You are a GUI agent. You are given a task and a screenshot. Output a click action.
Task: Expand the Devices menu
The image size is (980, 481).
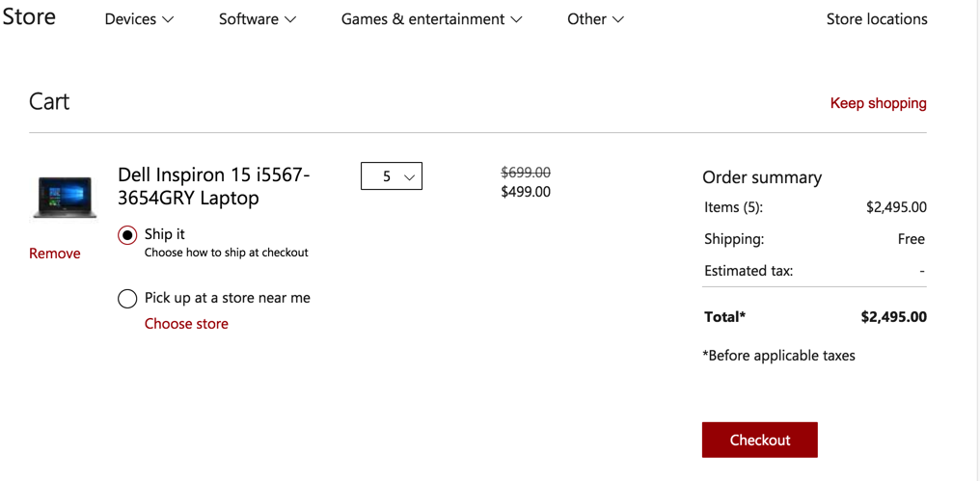pos(139,19)
